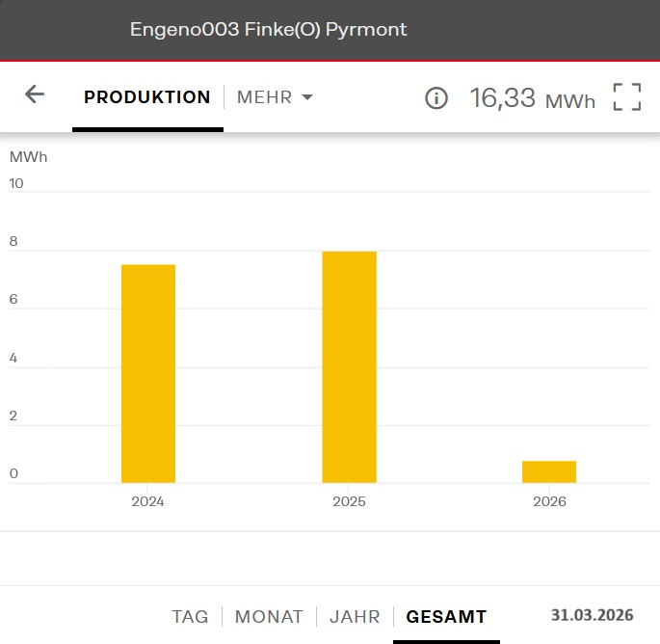Select the PRODUKTION tab

pyautogui.click(x=147, y=97)
